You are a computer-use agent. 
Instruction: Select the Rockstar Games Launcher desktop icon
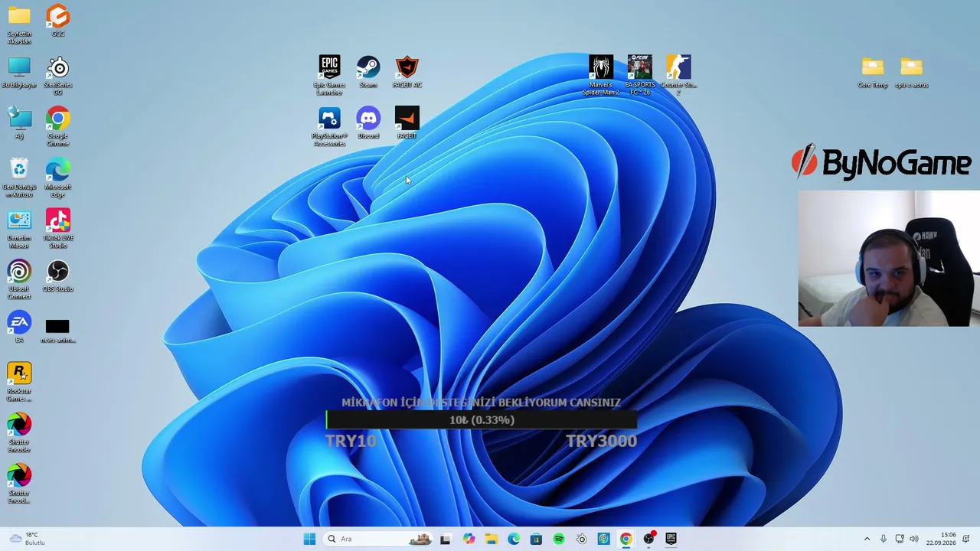click(x=19, y=381)
